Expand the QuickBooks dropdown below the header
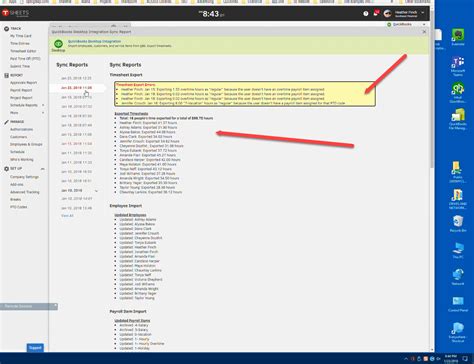The height and width of the screenshot is (364, 474). coord(424,24)
